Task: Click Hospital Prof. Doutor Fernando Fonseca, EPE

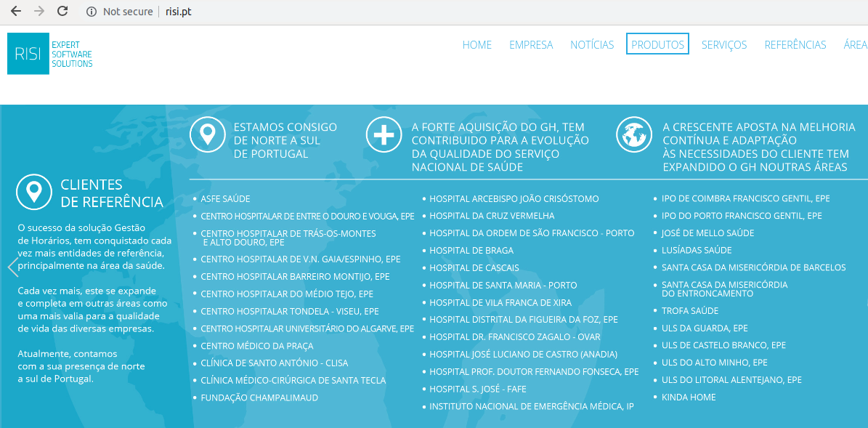Action: point(534,371)
